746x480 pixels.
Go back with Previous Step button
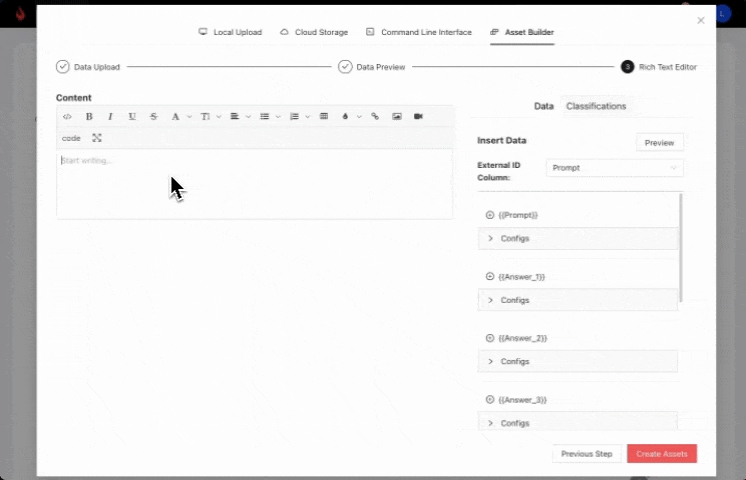point(586,454)
